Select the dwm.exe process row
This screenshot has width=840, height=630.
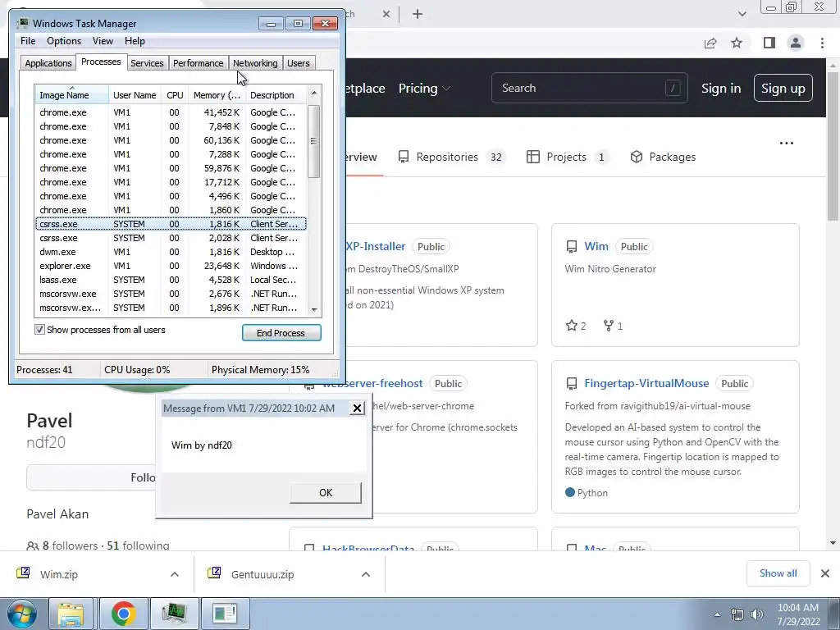tap(171, 252)
